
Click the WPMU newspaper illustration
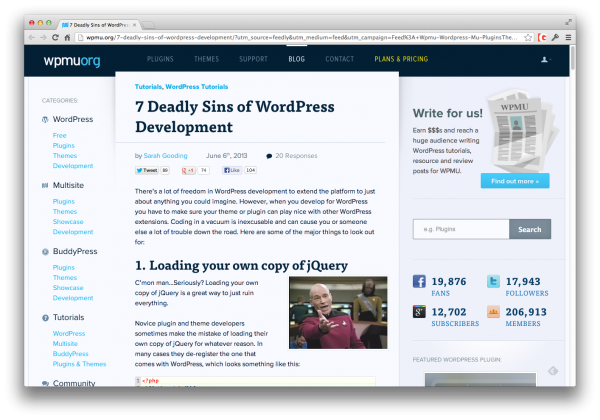click(x=522, y=131)
